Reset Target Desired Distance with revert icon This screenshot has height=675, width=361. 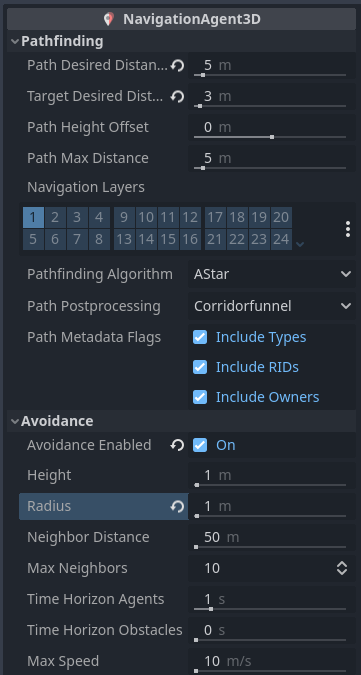coord(177,96)
